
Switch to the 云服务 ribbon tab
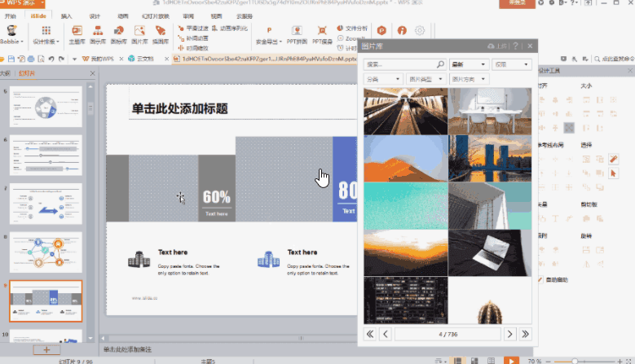click(x=245, y=16)
